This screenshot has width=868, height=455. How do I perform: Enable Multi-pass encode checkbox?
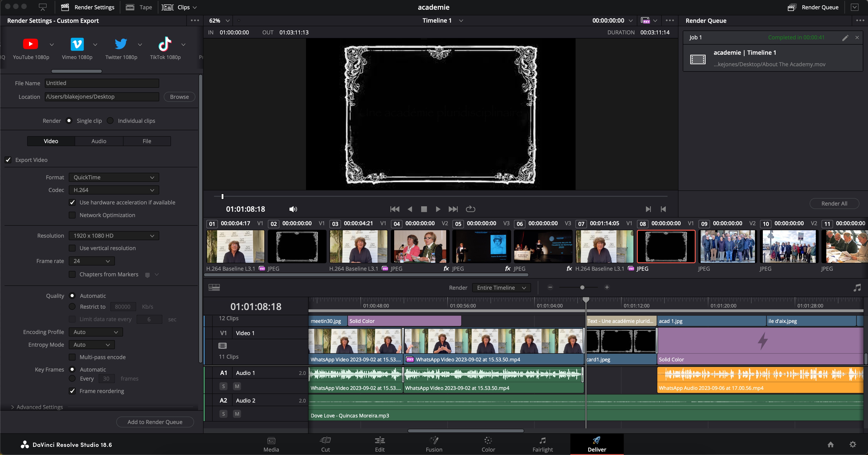point(72,357)
